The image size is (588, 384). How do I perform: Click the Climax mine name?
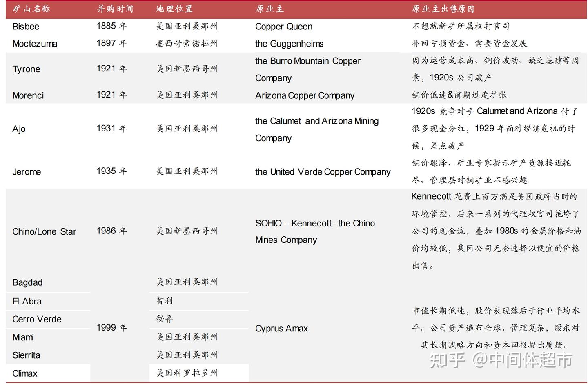[24, 373]
